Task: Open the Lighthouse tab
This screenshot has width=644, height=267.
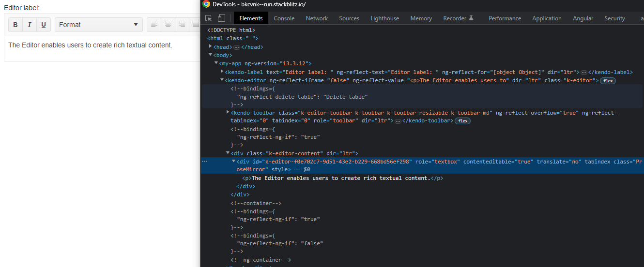Action: point(384,18)
